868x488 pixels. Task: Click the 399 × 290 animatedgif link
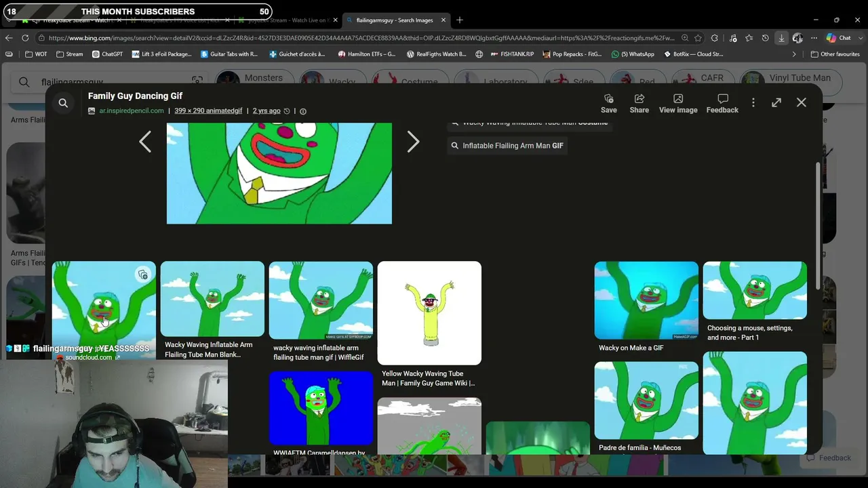coord(208,110)
